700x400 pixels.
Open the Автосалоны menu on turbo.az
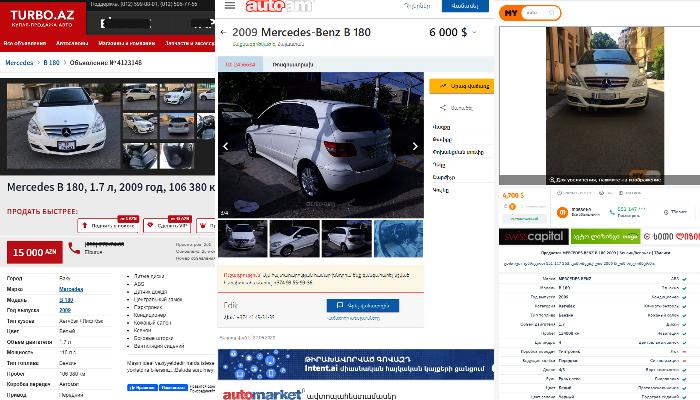(x=72, y=43)
